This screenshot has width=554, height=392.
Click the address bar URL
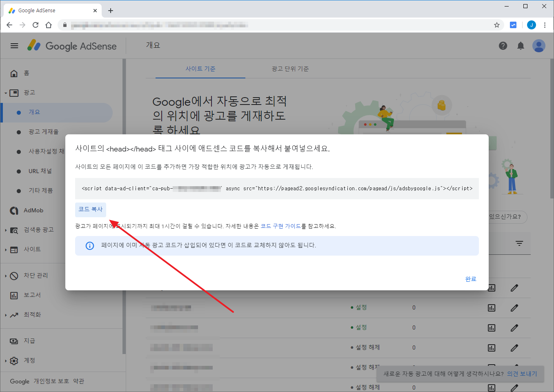pos(159,25)
